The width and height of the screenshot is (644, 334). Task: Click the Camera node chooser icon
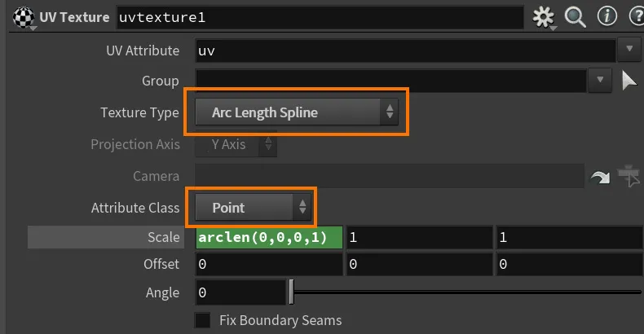tap(629, 177)
